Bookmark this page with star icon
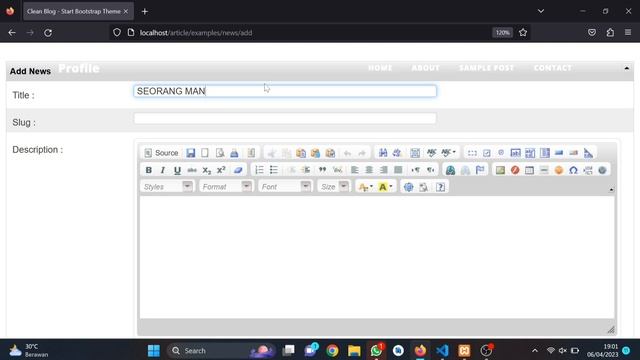 click(523, 33)
